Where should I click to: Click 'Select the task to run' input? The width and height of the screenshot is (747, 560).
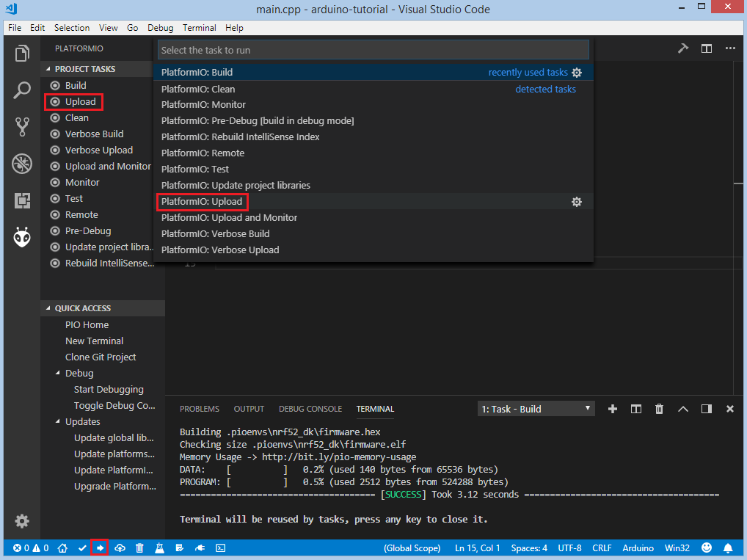point(373,50)
